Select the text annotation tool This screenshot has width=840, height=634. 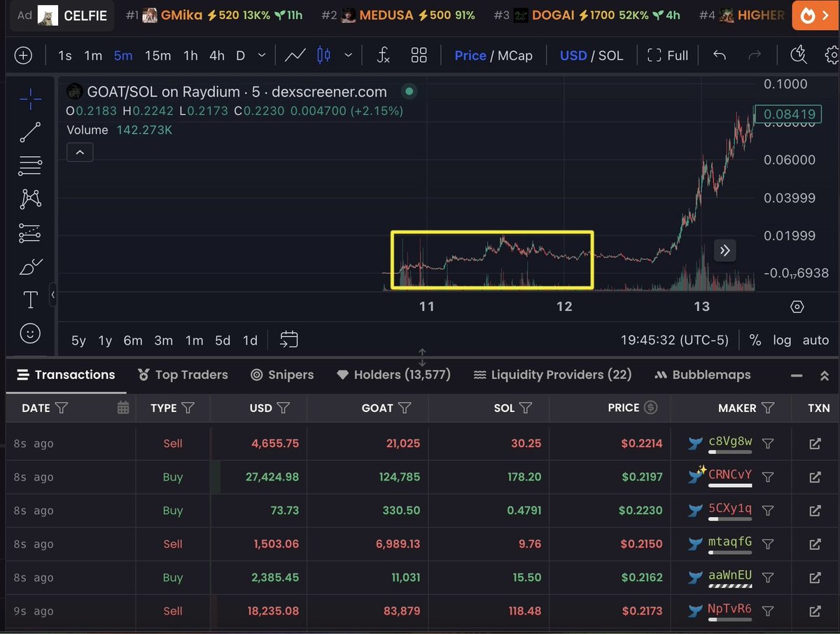pos(30,299)
